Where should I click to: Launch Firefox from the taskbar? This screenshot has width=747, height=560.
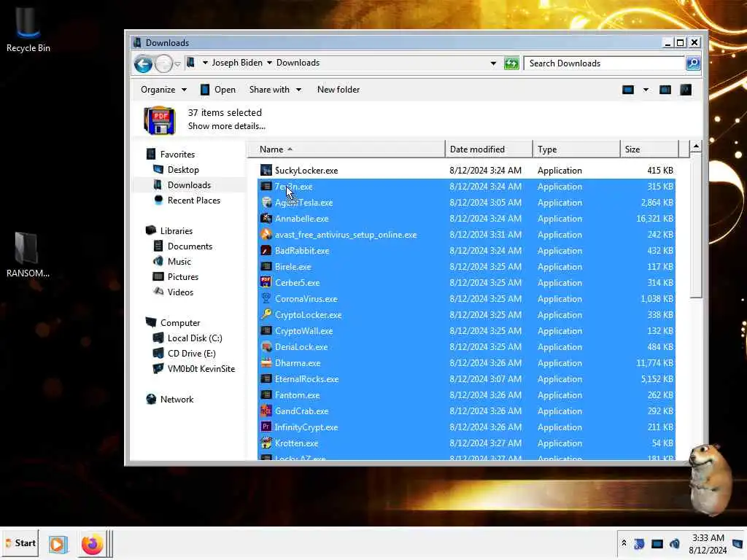point(92,544)
